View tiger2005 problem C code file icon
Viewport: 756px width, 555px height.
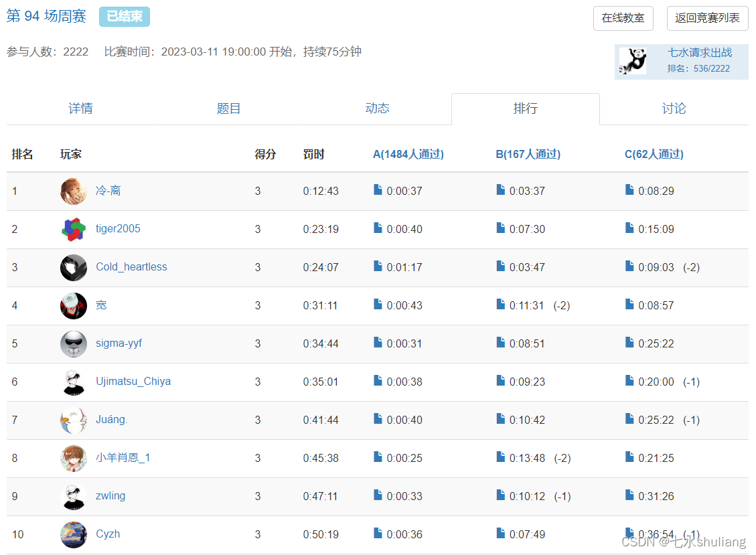tap(629, 228)
